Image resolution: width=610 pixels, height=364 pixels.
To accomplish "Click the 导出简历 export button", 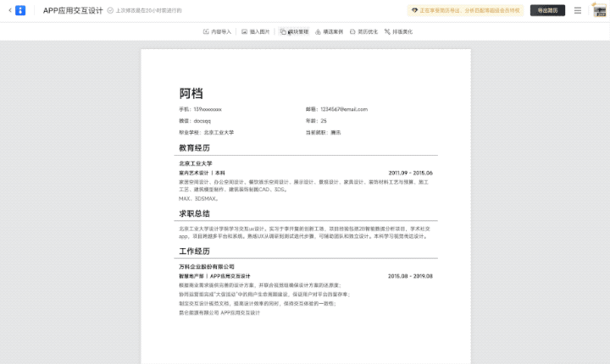I will click(x=547, y=10).
